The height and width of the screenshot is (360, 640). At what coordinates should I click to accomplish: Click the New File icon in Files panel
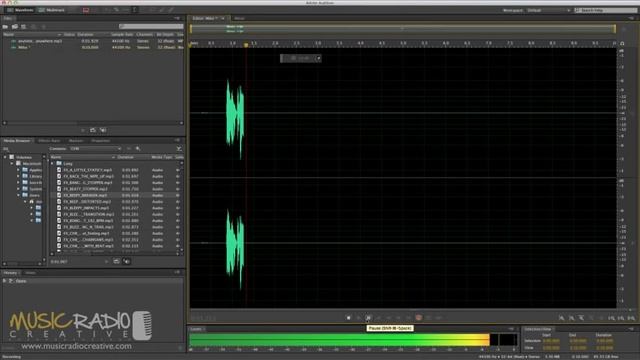[x=24, y=27]
